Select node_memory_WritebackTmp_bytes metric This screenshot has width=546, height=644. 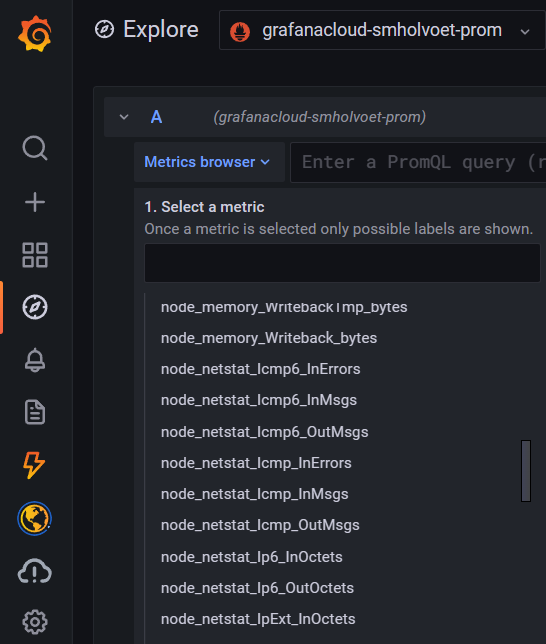point(284,307)
